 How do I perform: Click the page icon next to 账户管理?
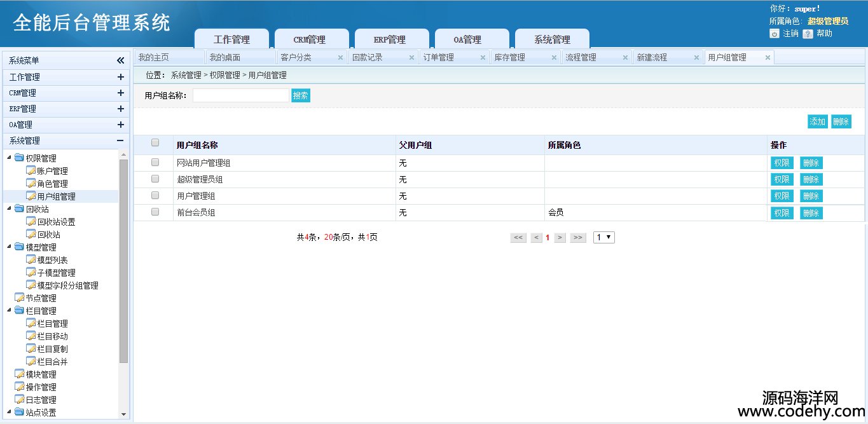[31, 170]
